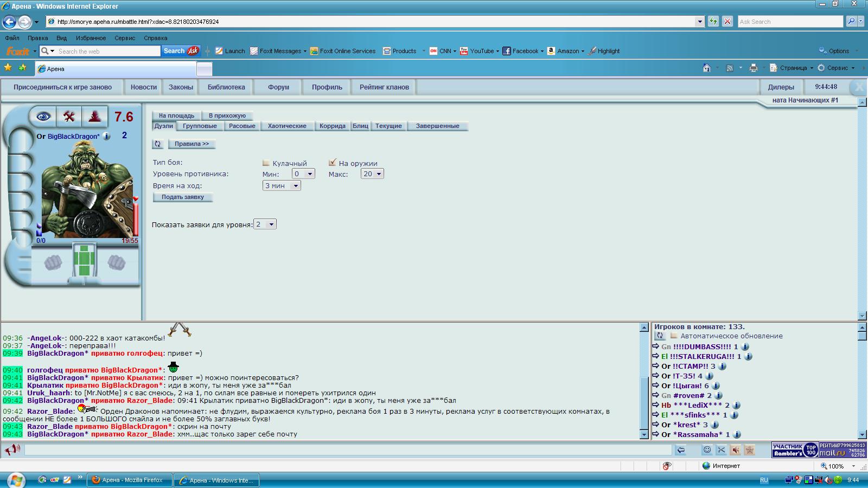
Task: Refresh the players-in-room list
Action: tap(660, 336)
